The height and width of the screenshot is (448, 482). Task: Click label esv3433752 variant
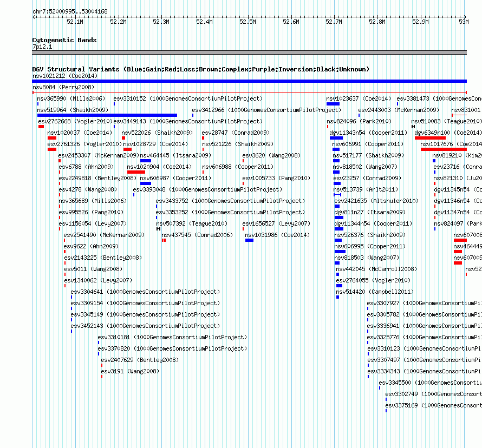[230, 201]
